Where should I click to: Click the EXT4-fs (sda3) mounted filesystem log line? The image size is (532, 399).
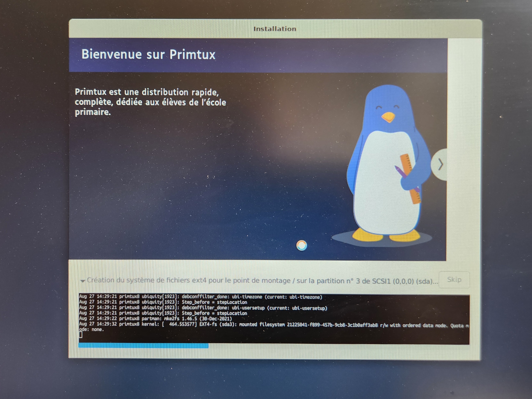pos(274,327)
